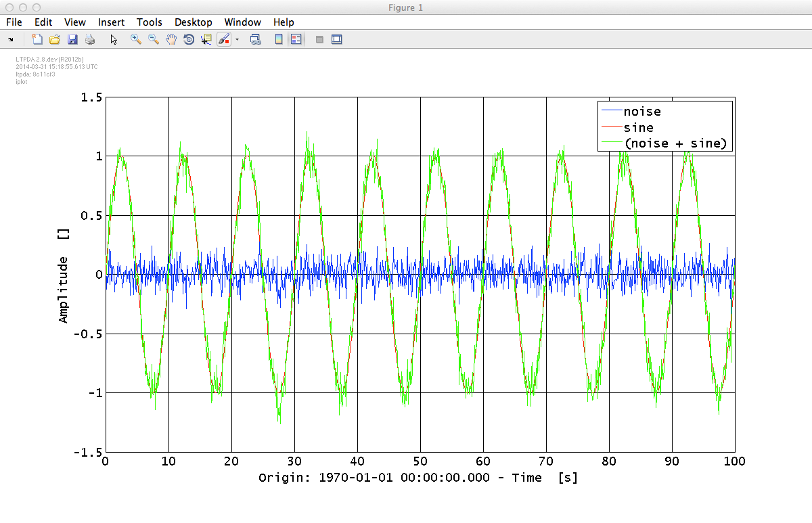Click the y-axis tick label 0.5

tap(90, 215)
